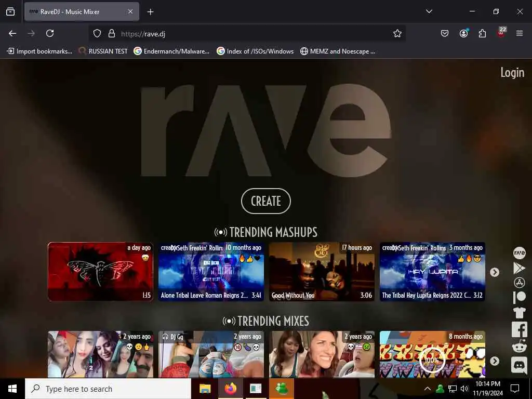Click the Windows search box
Image resolution: width=532 pixels, height=399 pixels.
108,389
